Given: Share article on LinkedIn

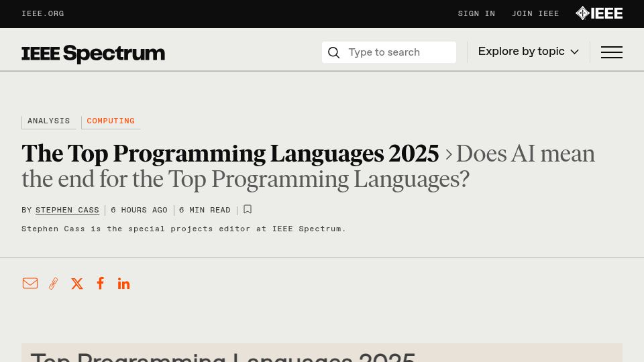Looking at the screenshot, I should tap(123, 284).
